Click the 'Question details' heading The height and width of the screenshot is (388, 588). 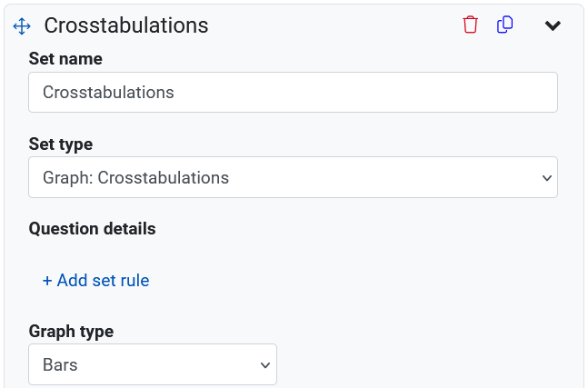pyautogui.click(x=93, y=229)
